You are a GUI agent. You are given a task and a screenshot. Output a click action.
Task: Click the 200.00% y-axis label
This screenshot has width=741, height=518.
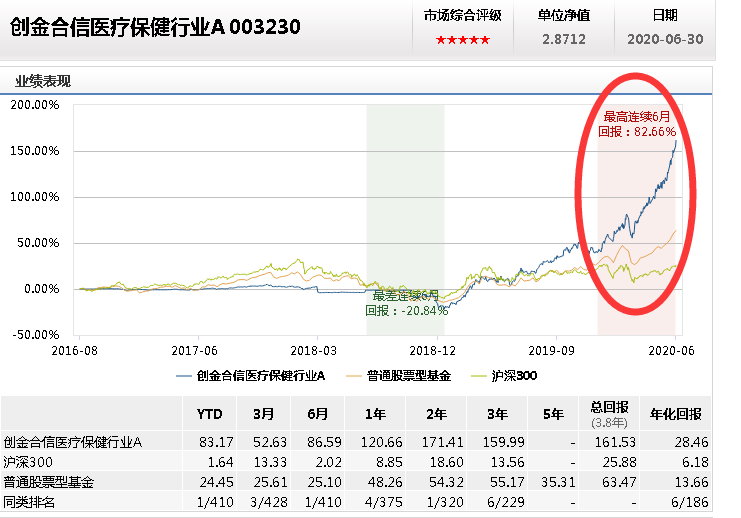(35, 104)
